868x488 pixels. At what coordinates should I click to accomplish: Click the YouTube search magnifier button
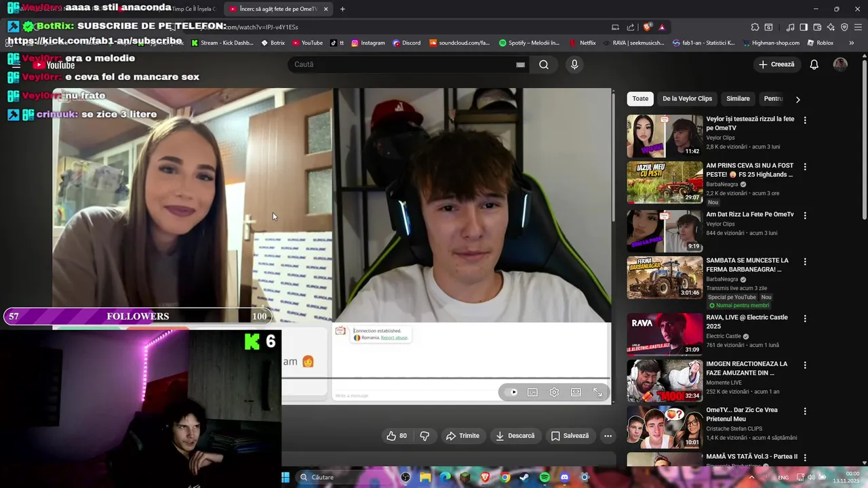tap(544, 64)
